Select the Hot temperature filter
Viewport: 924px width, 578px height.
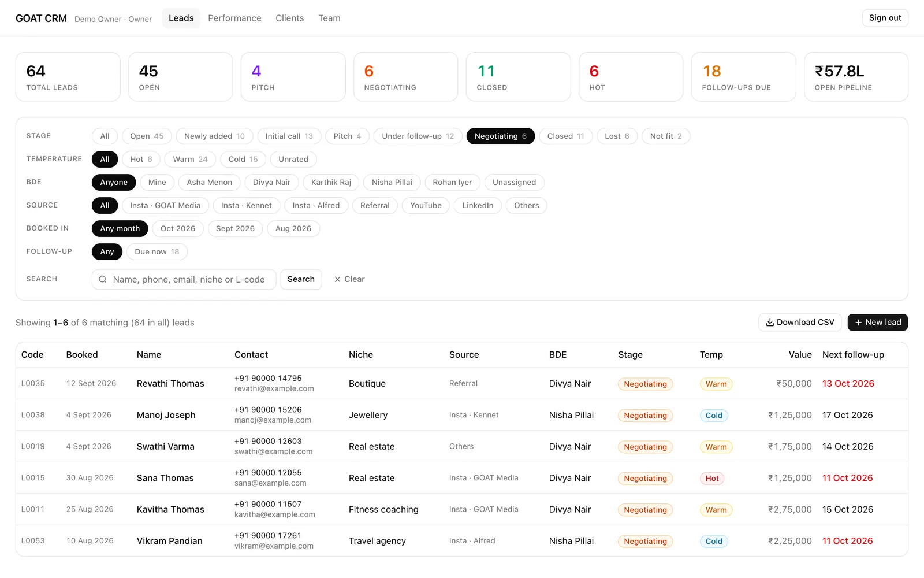(141, 160)
